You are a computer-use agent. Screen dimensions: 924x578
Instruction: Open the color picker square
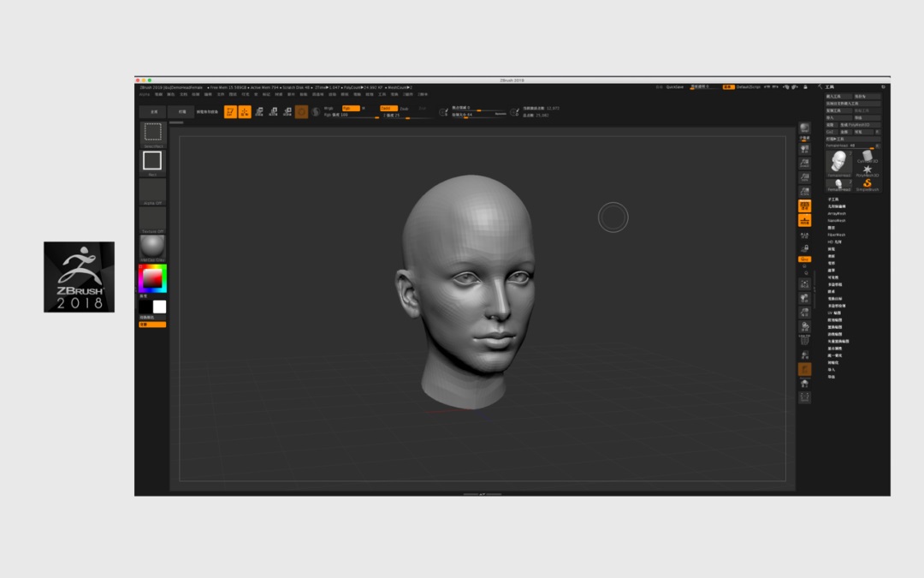pos(152,278)
